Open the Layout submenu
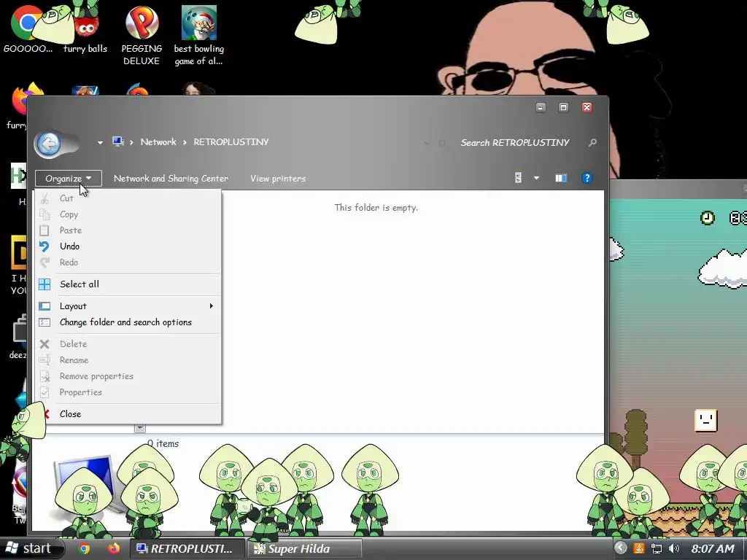 [x=128, y=306]
